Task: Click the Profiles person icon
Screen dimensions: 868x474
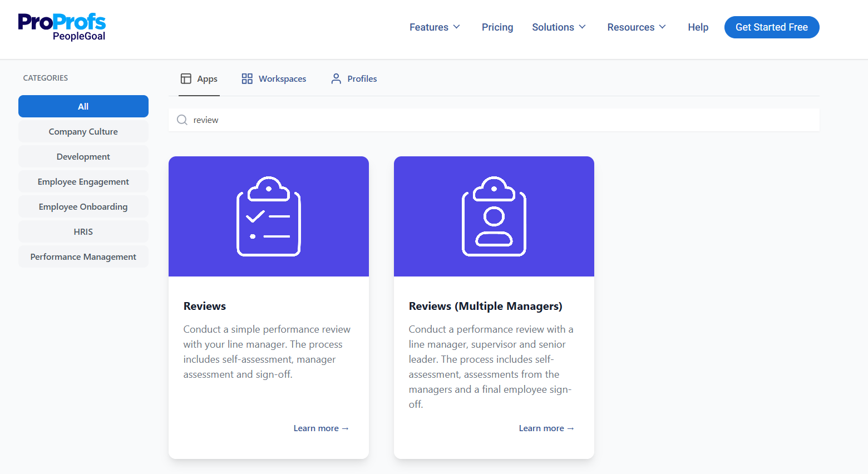Action: 336,78
